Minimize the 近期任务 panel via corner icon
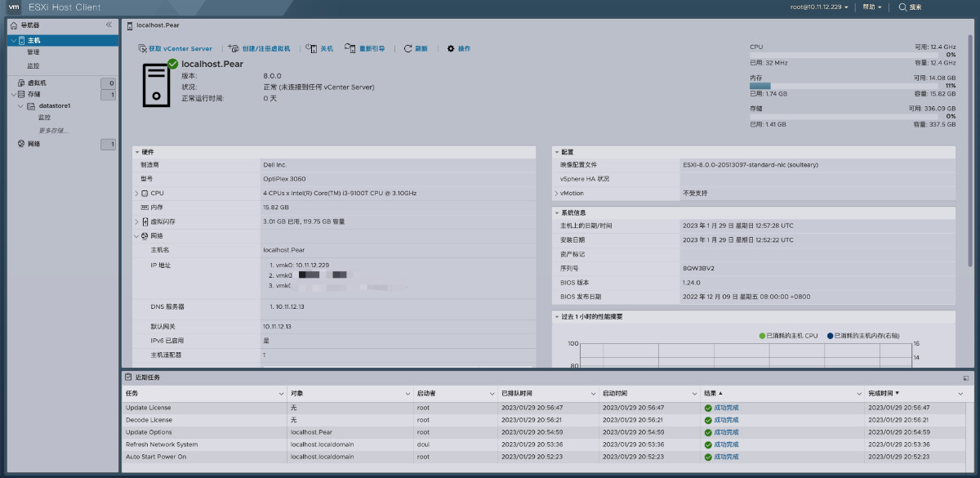Screen dimensions: 980x478 click(x=965, y=378)
